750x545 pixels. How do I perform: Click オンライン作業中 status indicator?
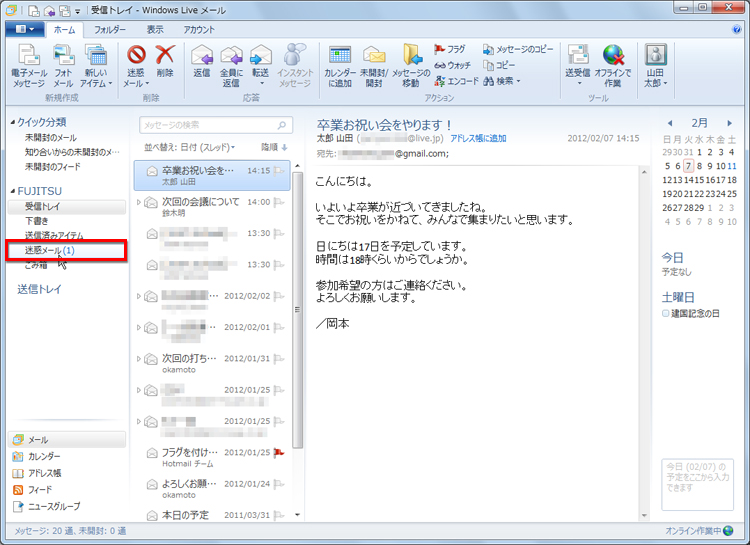coord(699,531)
